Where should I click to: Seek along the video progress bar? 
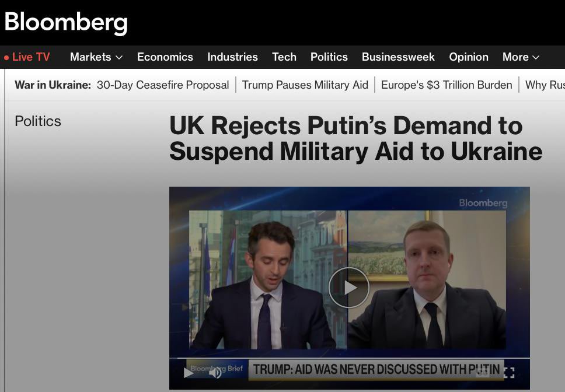click(353, 359)
